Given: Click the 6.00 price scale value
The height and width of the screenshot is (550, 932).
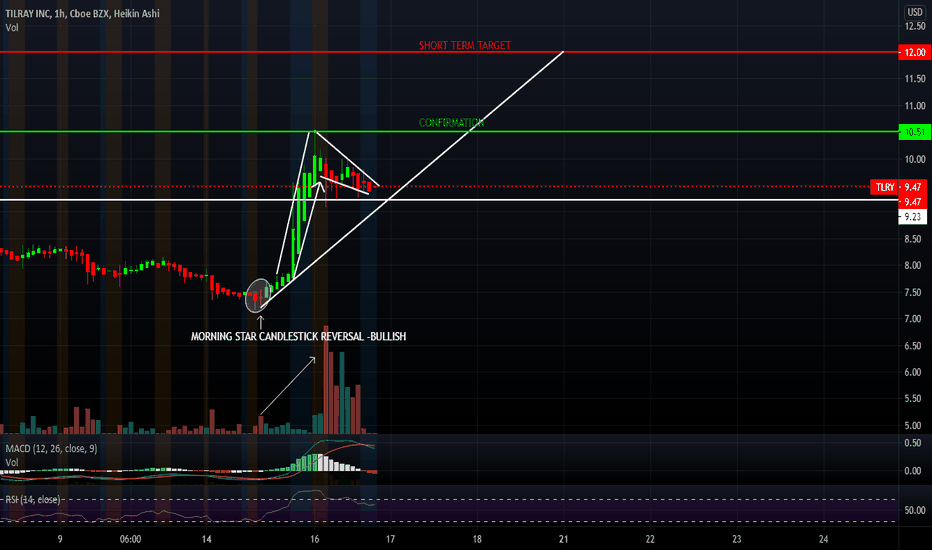Looking at the screenshot, I should pyautogui.click(x=915, y=372).
